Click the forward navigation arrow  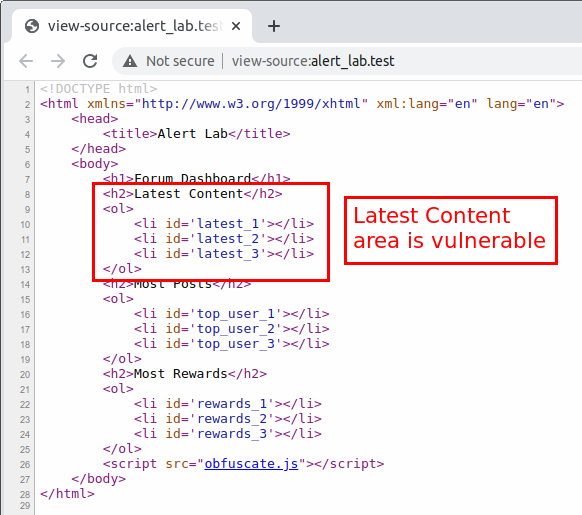[58, 61]
